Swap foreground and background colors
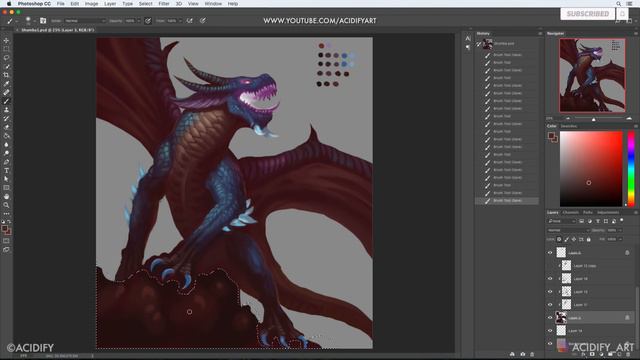This screenshot has height=360, width=640. [9, 221]
